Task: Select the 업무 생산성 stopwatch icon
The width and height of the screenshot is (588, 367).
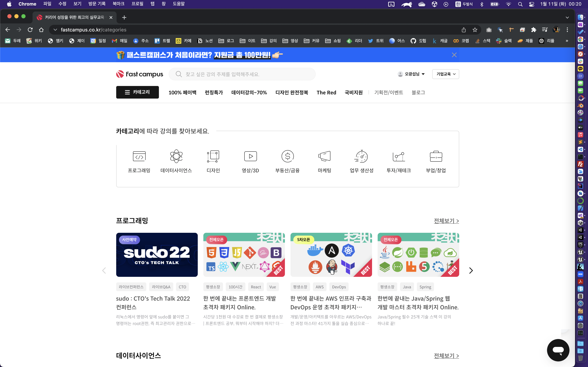Action: pos(362,157)
